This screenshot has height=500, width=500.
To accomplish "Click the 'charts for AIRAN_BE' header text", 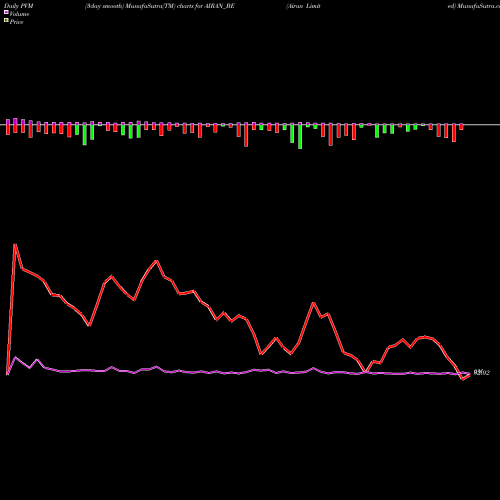I will click(206, 6).
